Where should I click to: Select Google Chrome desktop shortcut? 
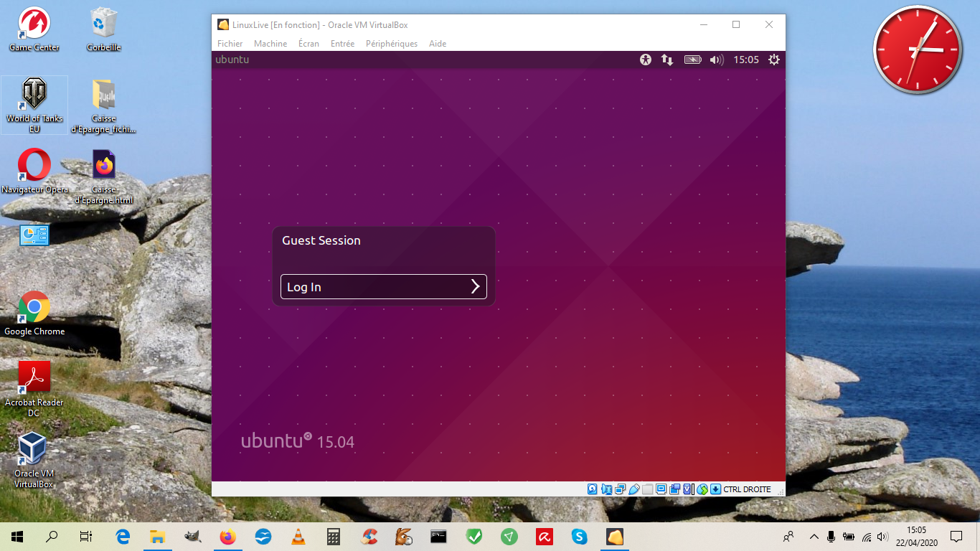[x=34, y=314]
